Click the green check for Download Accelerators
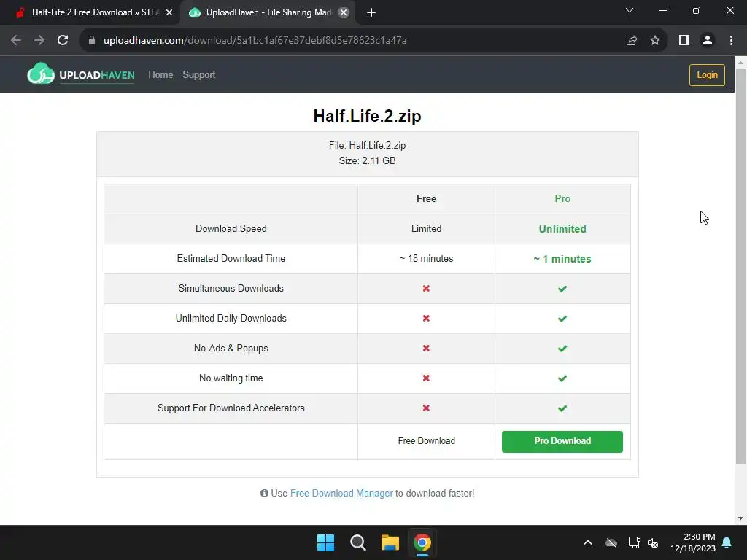This screenshot has height=560, width=747. click(562, 408)
